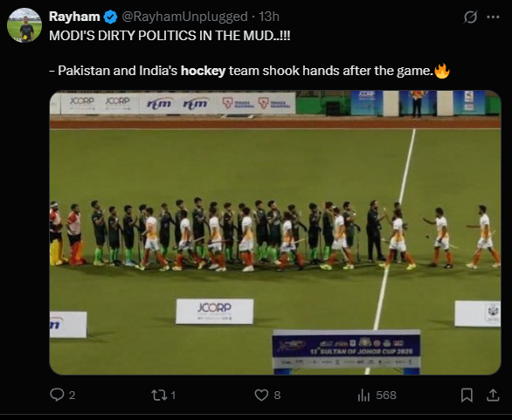512x420 pixels.
Task: Open the hockey handshake video thumbnail
Action: (275, 232)
